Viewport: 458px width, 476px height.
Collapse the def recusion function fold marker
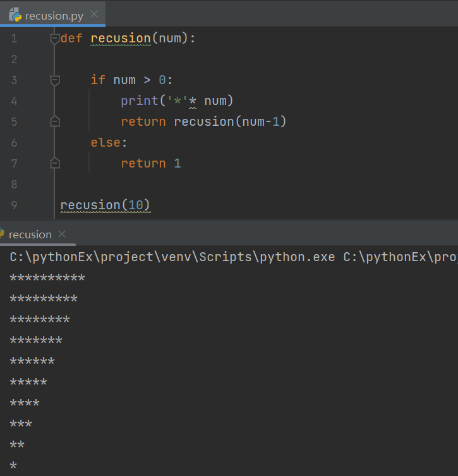54,39
